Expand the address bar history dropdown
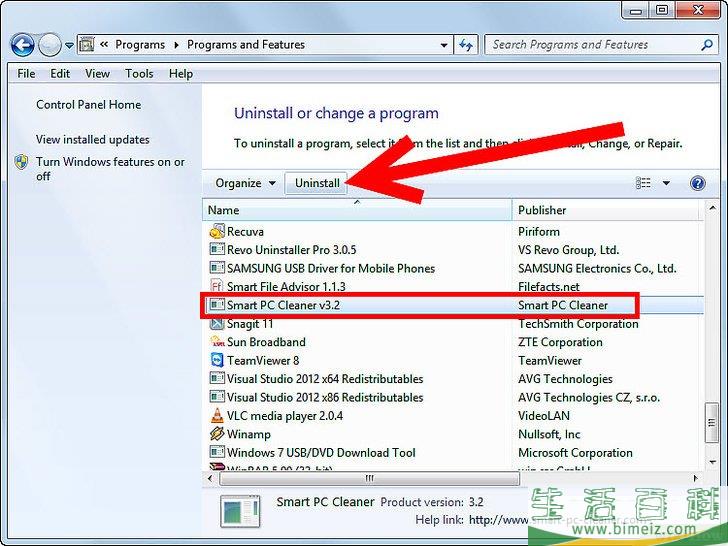Viewport: 728px width, 546px height. click(x=444, y=45)
